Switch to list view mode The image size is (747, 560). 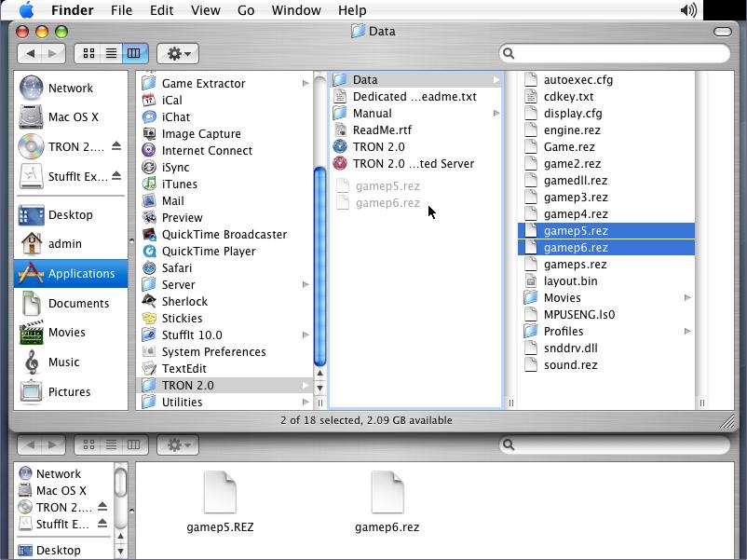(111, 53)
